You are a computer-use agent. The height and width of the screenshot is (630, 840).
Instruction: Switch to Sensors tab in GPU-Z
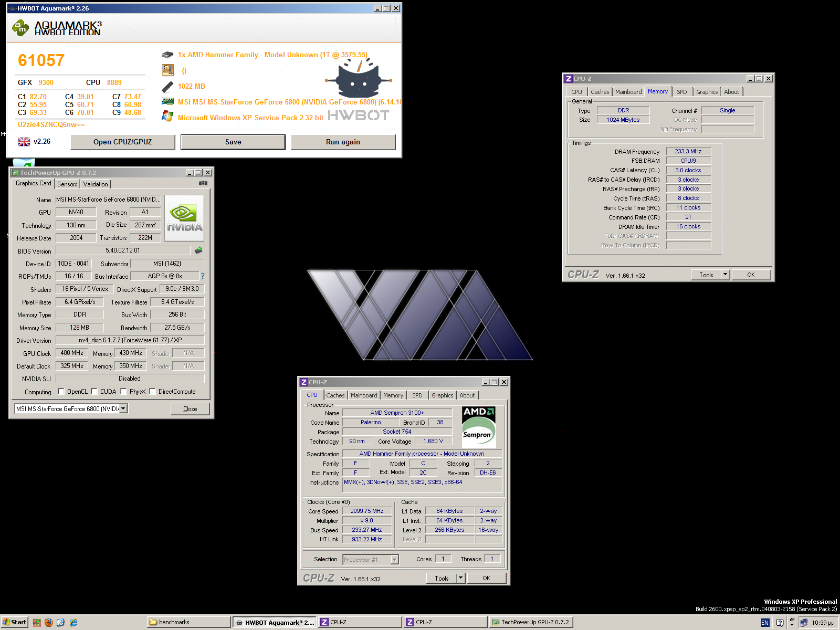(68, 184)
